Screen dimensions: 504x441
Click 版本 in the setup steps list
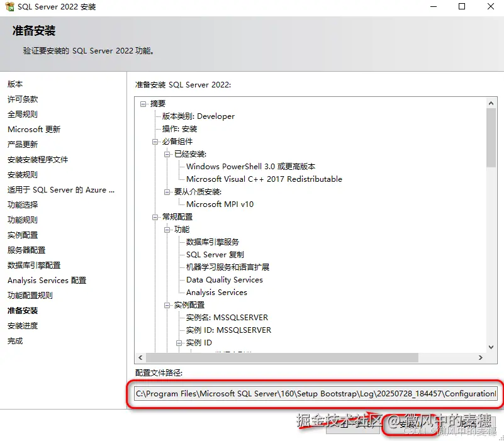click(x=15, y=84)
